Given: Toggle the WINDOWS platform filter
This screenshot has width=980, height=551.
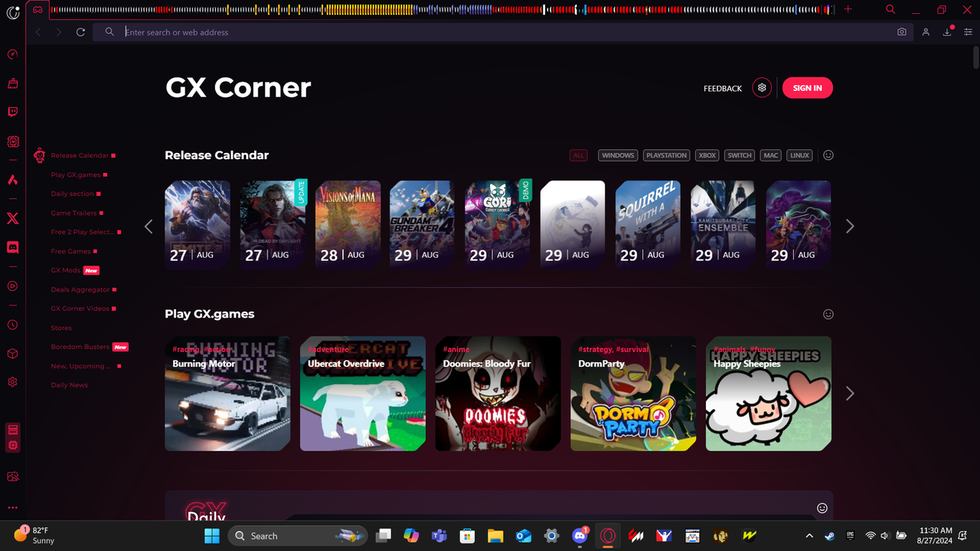Looking at the screenshot, I should pos(618,155).
